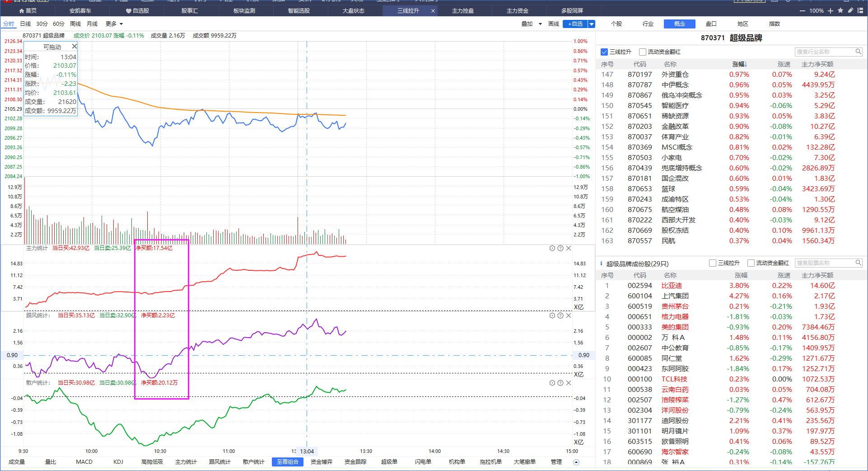Close the 主力统计 indicator panel
Image resolution: width=868 pixels, height=471 pixels.
coord(569,248)
